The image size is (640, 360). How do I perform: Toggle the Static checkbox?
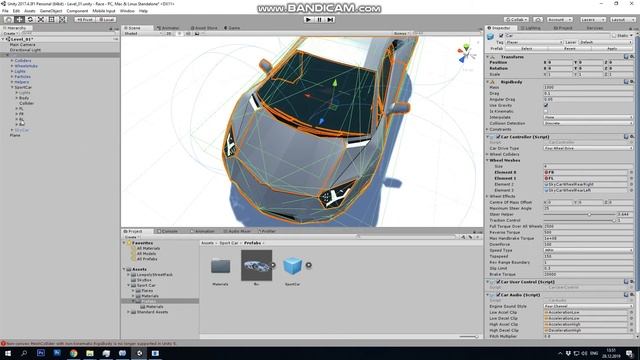point(613,36)
